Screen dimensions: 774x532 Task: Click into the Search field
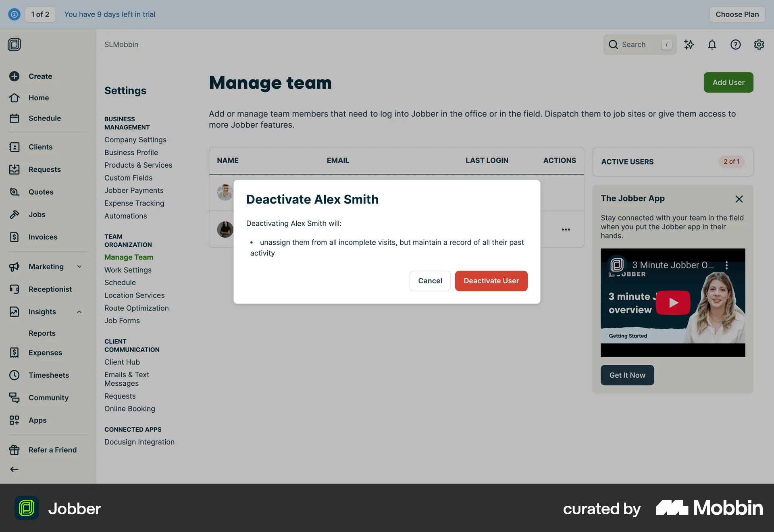tap(639, 45)
